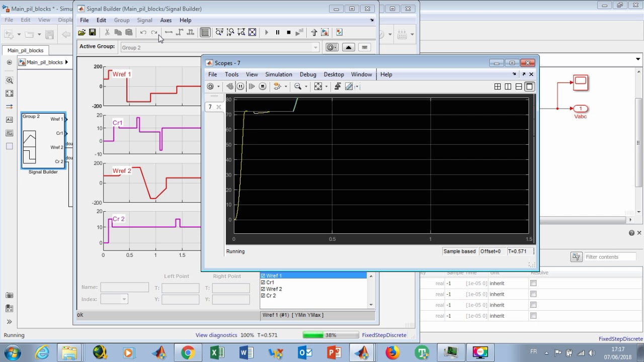Open the Axes menu in Signal Builder

click(x=166, y=20)
